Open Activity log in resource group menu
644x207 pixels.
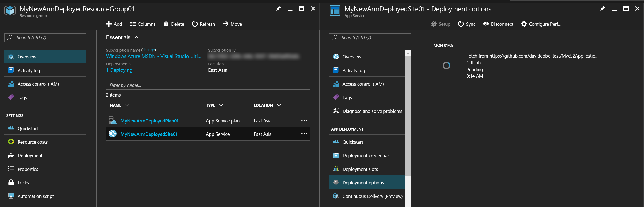coord(45,70)
